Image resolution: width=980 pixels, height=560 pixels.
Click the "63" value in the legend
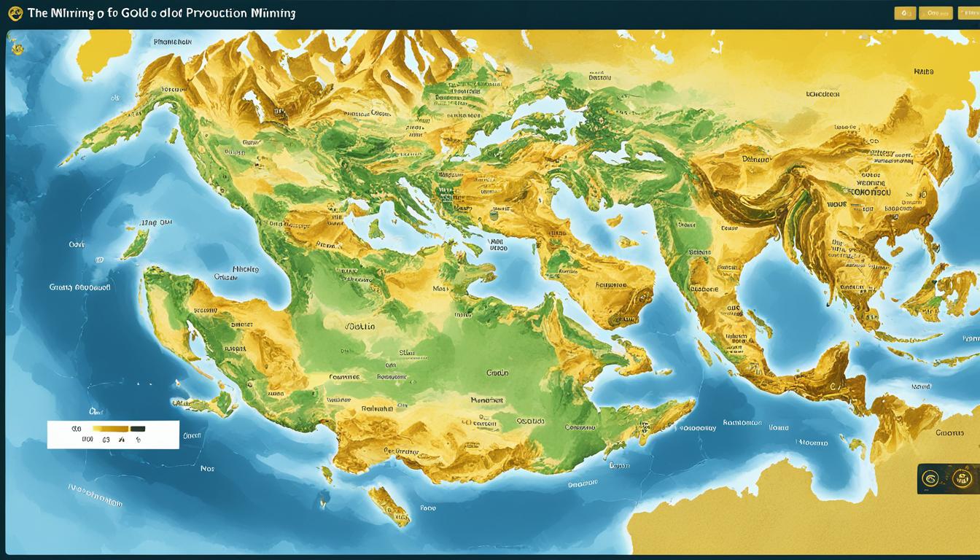pos(105,440)
